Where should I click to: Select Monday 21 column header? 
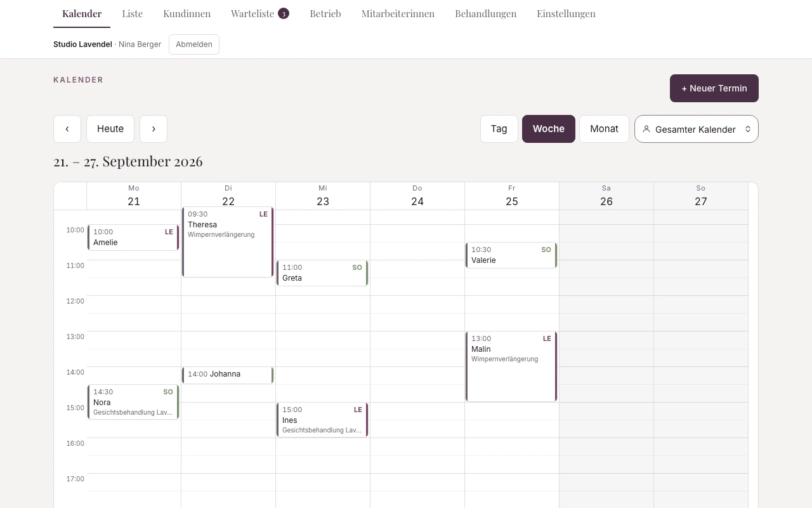pyautogui.click(x=134, y=196)
